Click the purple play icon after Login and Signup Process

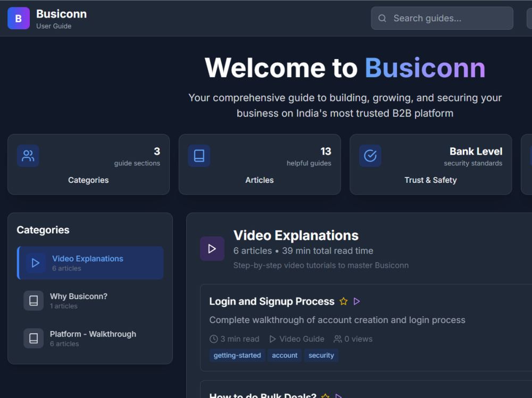[356, 301]
